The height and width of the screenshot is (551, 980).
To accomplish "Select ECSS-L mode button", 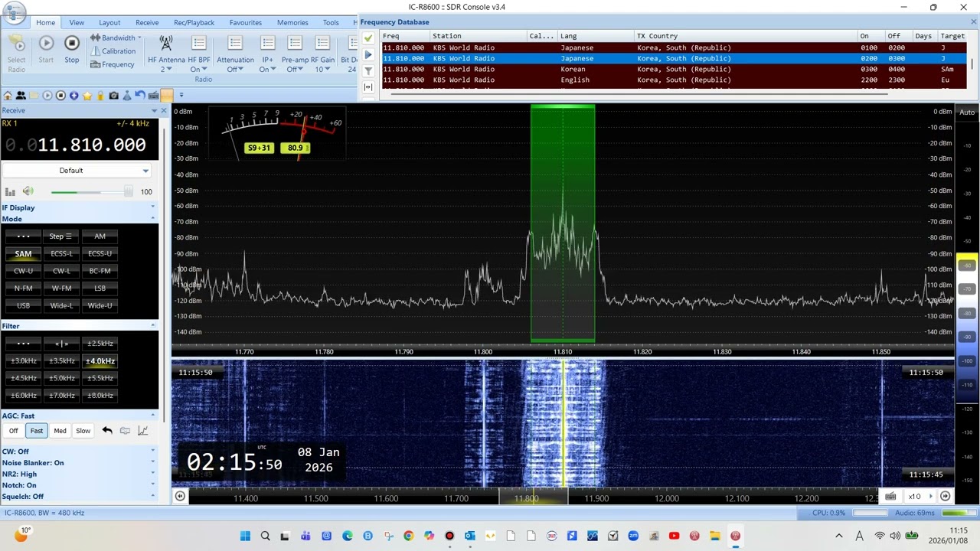I will click(61, 253).
